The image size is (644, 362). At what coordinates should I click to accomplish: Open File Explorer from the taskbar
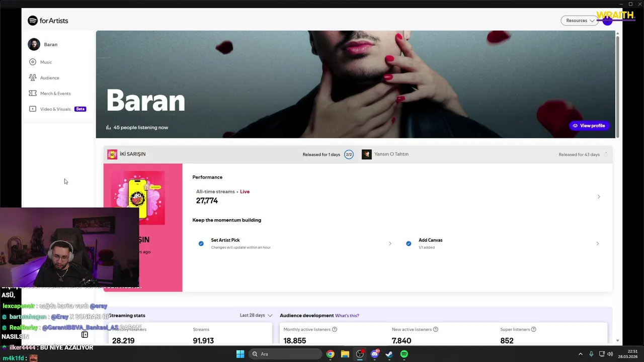pyautogui.click(x=345, y=354)
